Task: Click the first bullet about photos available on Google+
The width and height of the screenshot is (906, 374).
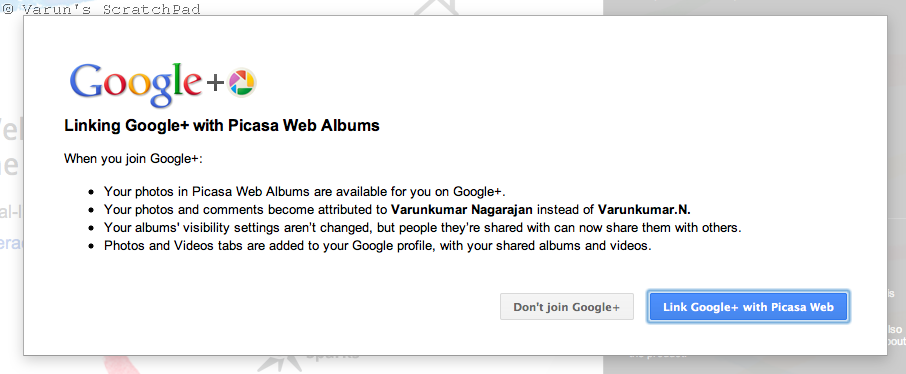Action: 305,191
